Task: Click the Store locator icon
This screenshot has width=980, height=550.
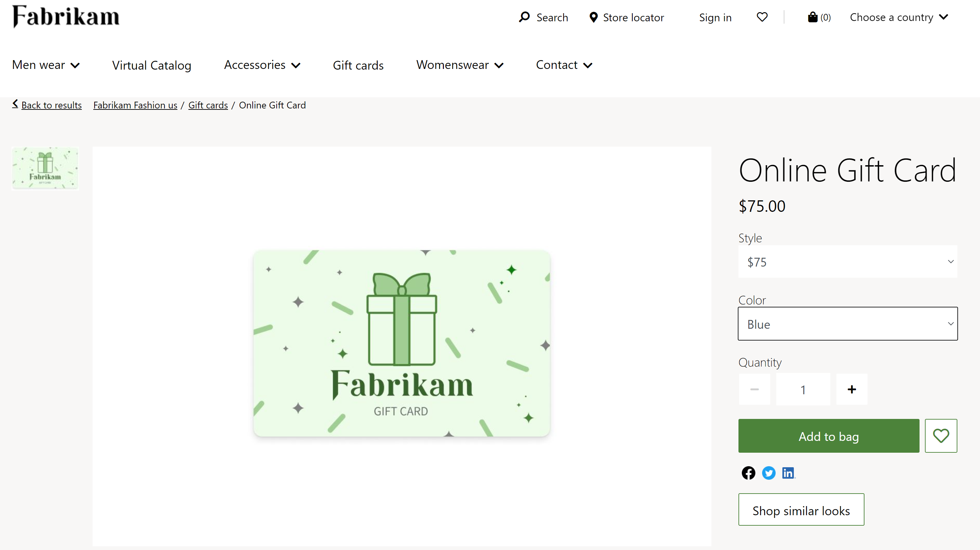Action: tap(593, 17)
